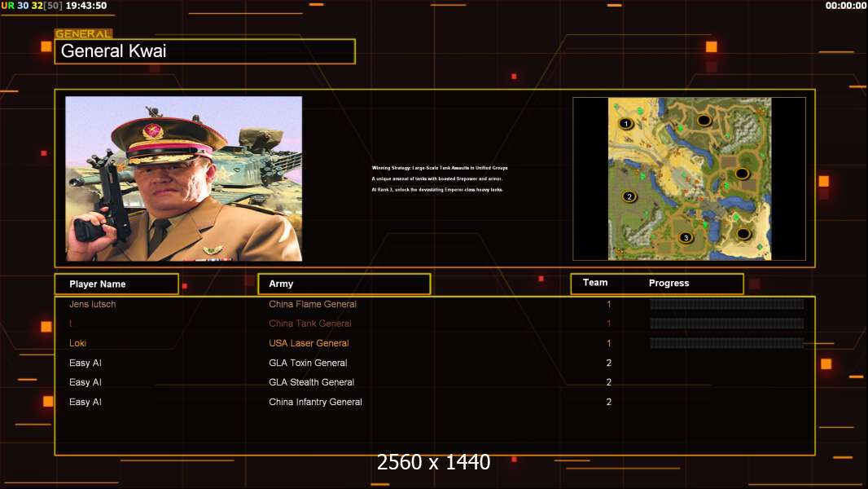Click the progress bar for Loki
The image size is (868, 489).
(726, 343)
